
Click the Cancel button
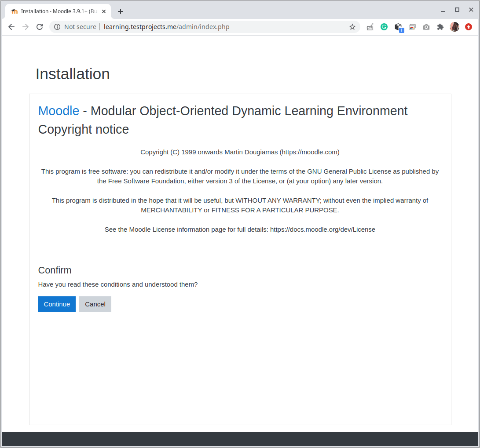95,304
